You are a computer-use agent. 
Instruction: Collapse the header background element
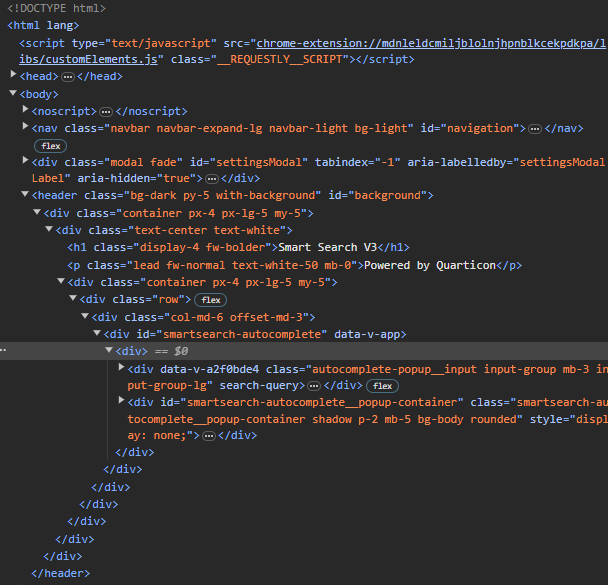tap(25, 193)
